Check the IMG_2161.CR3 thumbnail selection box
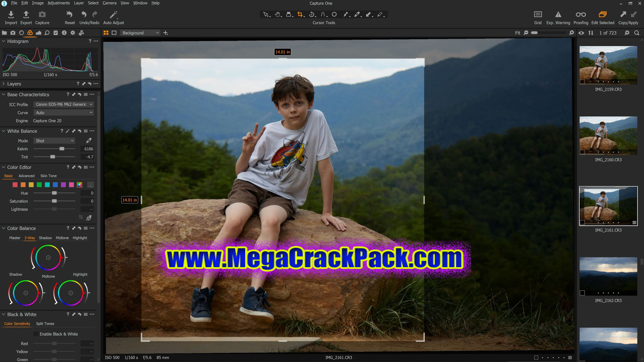This screenshot has height=362, width=644. [582, 222]
